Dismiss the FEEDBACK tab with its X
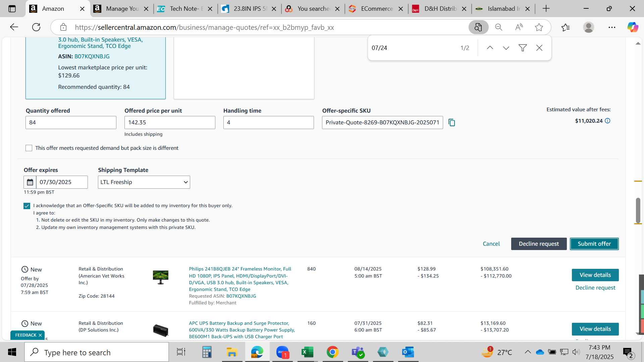644x362 pixels. click(40, 335)
